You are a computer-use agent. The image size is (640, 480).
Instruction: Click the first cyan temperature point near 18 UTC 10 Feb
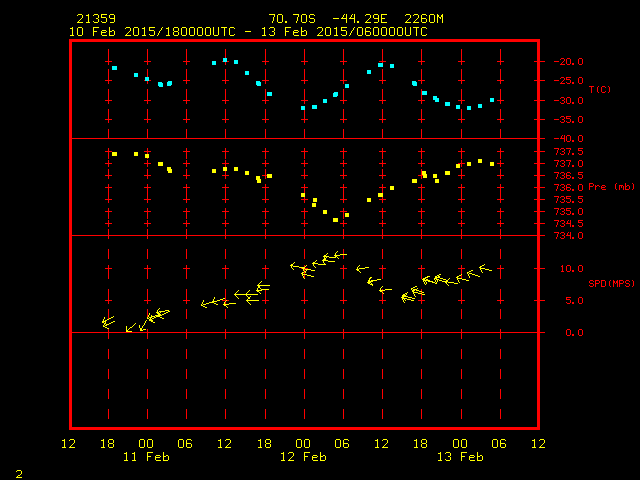115,68
